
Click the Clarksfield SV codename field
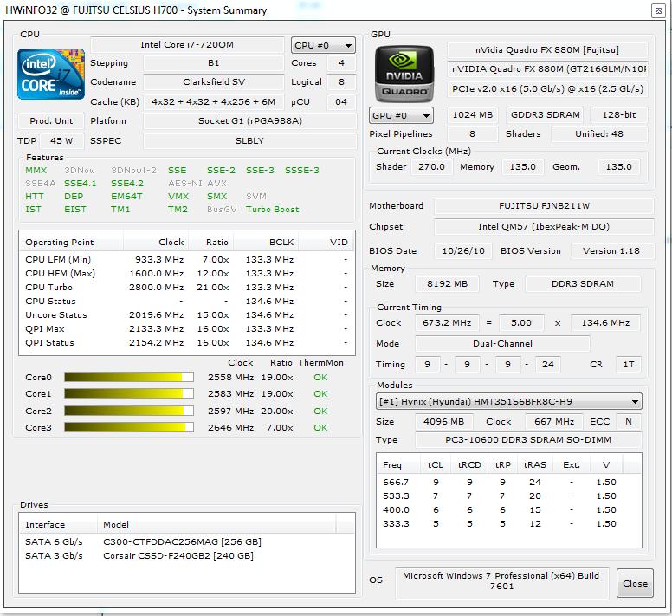point(213,82)
